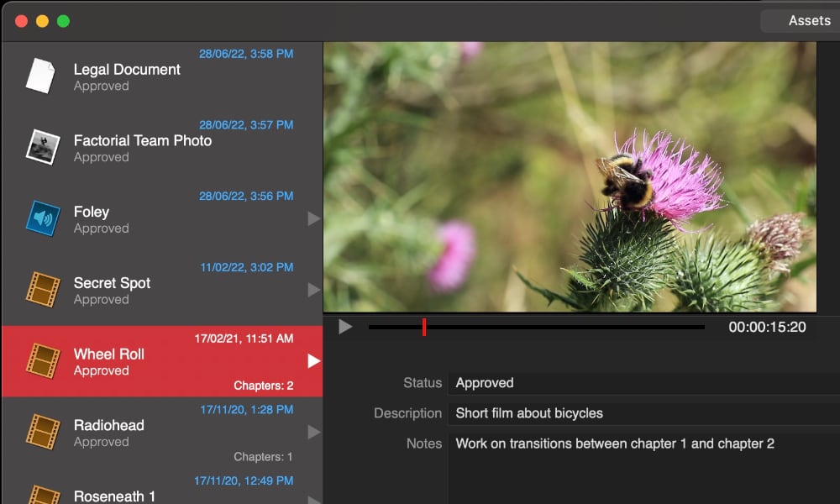Select the Legal Document row title
Image resolution: width=840 pixels, height=504 pixels.
pos(127,70)
